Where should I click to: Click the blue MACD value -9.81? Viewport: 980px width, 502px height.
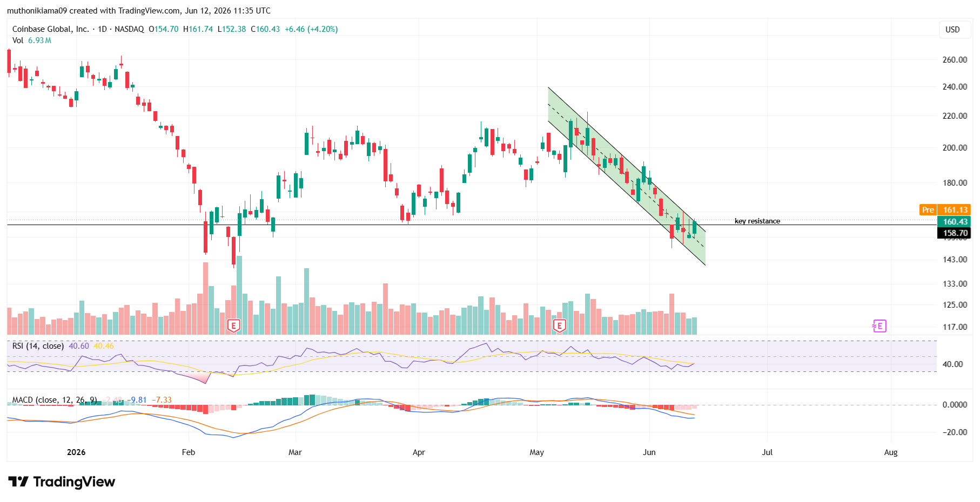pyautogui.click(x=137, y=400)
